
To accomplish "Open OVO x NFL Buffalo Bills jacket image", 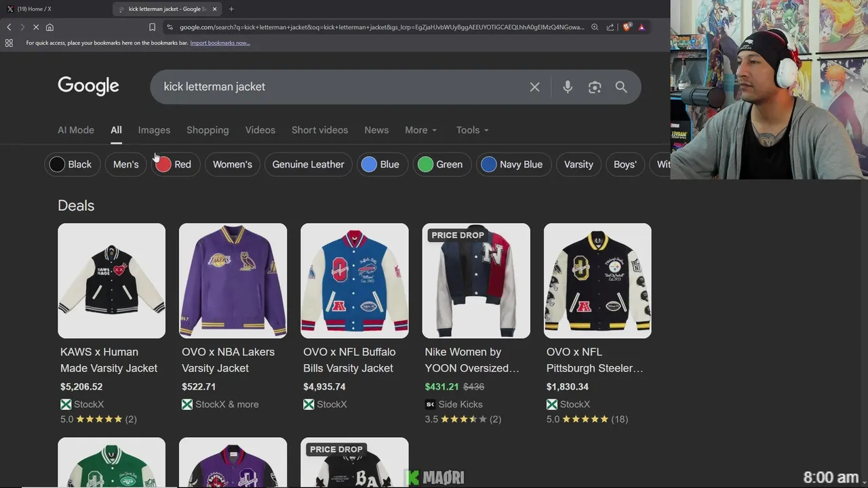I will point(355,281).
